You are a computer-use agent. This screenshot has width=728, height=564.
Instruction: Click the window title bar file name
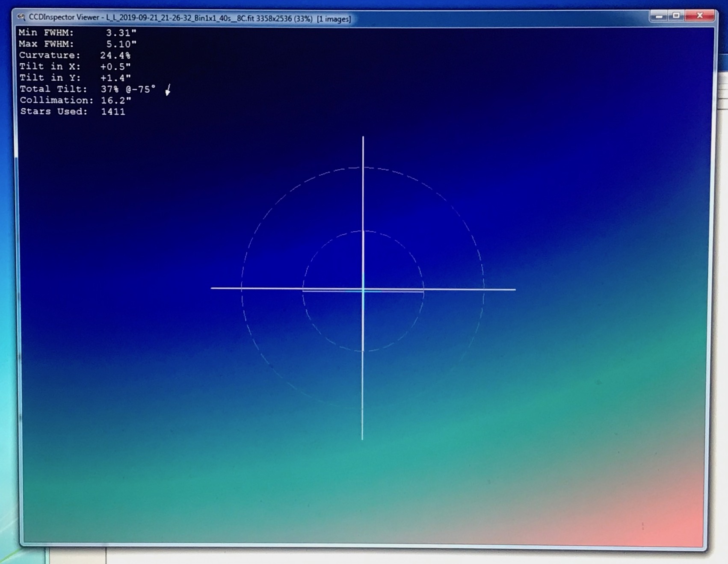click(180, 18)
